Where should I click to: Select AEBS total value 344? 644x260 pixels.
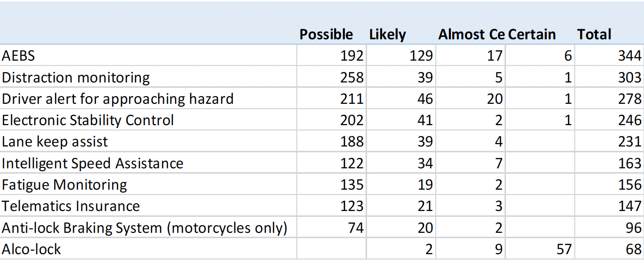[629, 56]
